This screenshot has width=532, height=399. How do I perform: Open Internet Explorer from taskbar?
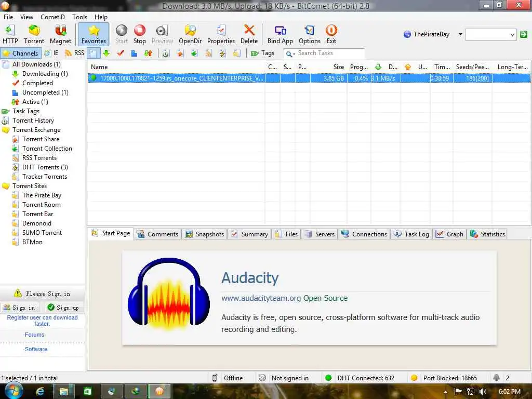40,392
